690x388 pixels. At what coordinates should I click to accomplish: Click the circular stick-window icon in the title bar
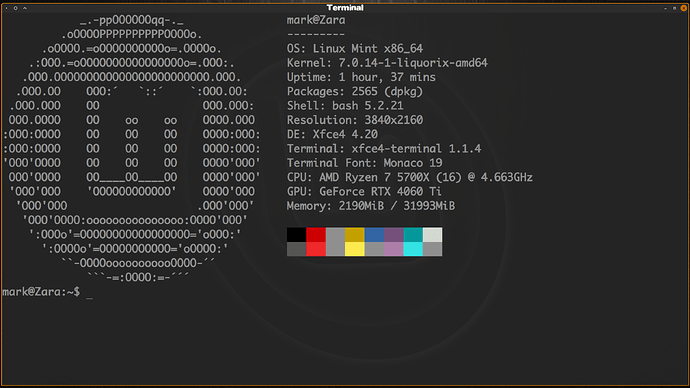(x=15, y=8)
